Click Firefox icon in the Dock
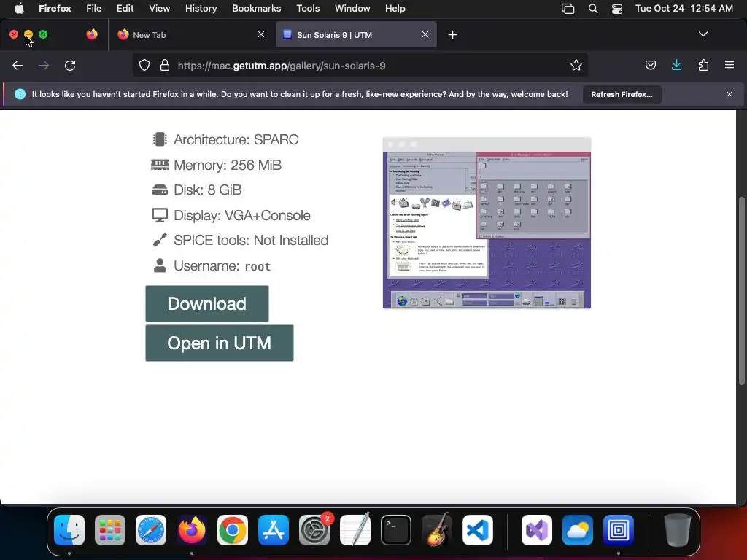 pyautogui.click(x=192, y=530)
